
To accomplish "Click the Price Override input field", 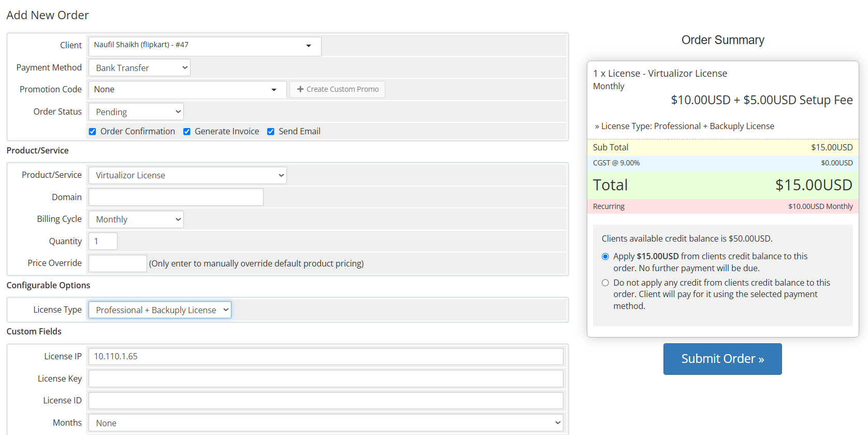I will (x=118, y=263).
